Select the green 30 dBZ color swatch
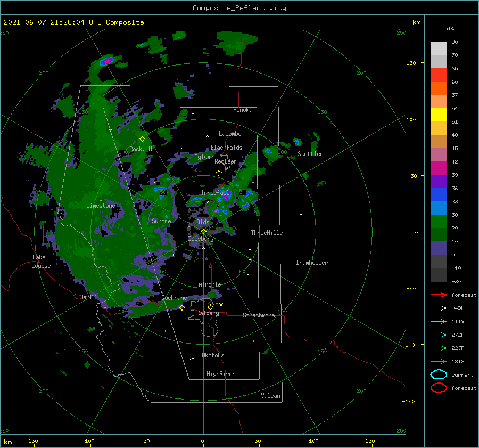479x448 pixels. tap(439, 221)
